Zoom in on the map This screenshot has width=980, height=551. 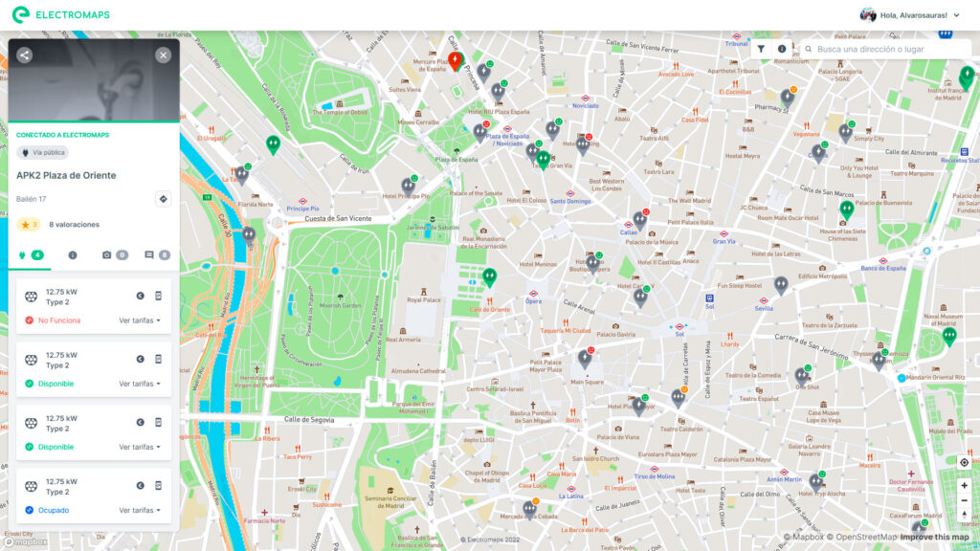pos(964,485)
